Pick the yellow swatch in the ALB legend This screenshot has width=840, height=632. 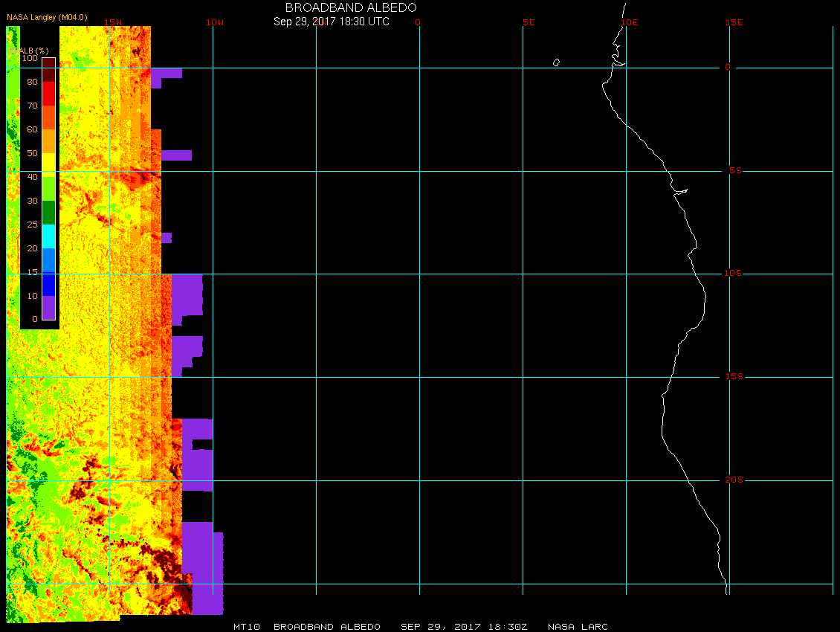tap(48, 165)
